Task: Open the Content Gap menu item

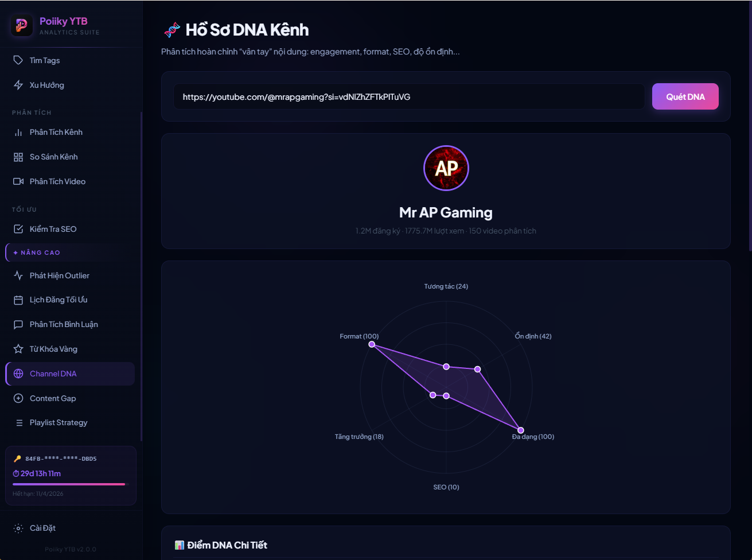Action: tap(70, 398)
